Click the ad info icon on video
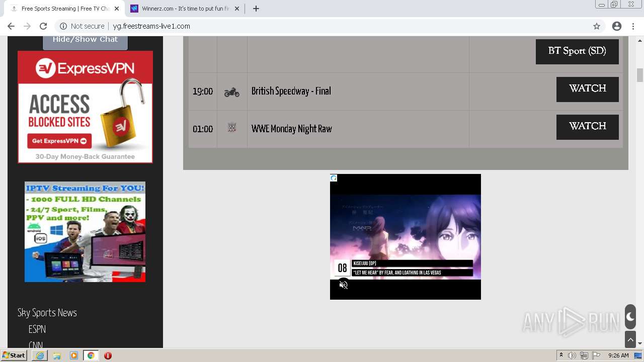Screen dimensions: 644x362 [334, 178]
